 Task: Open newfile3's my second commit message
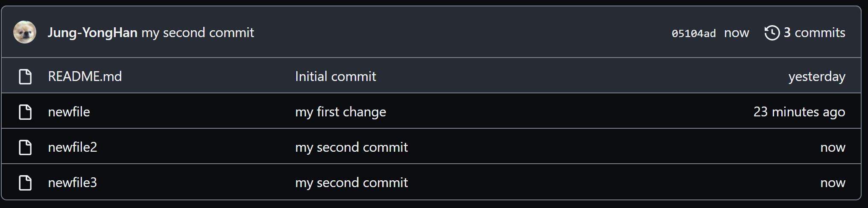pos(351,183)
